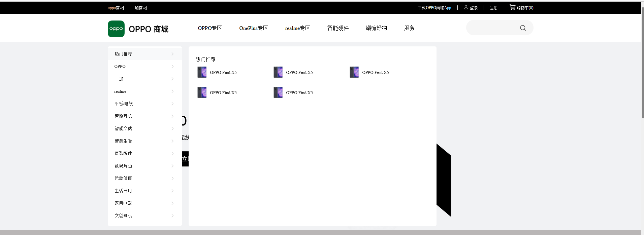Expand the 智美生活 category chevron

pyautogui.click(x=172, y=141)
